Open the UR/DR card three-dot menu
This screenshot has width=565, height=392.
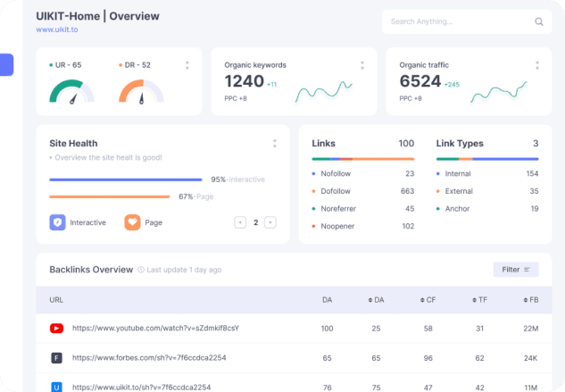187,65
